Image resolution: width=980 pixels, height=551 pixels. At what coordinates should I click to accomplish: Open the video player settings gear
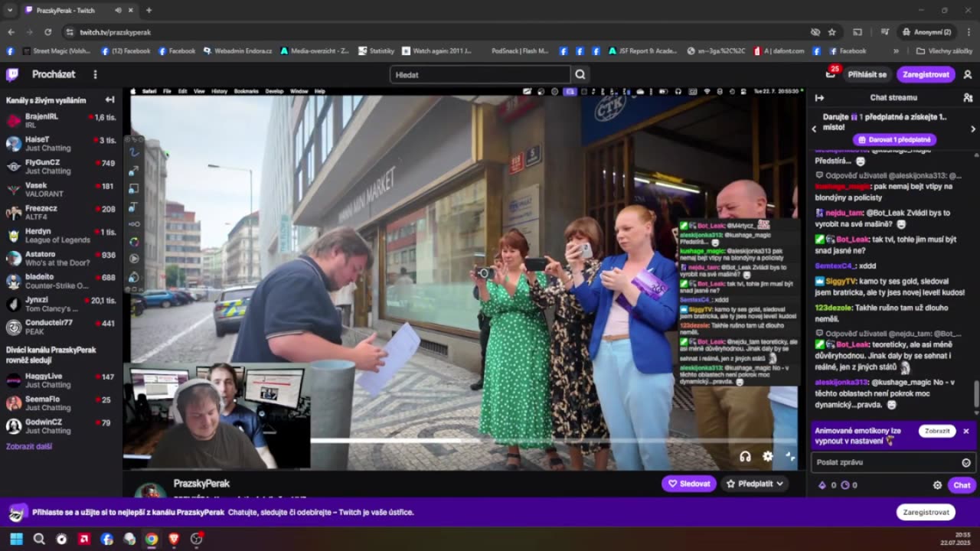pyautogui.click(x=768, y=456)
